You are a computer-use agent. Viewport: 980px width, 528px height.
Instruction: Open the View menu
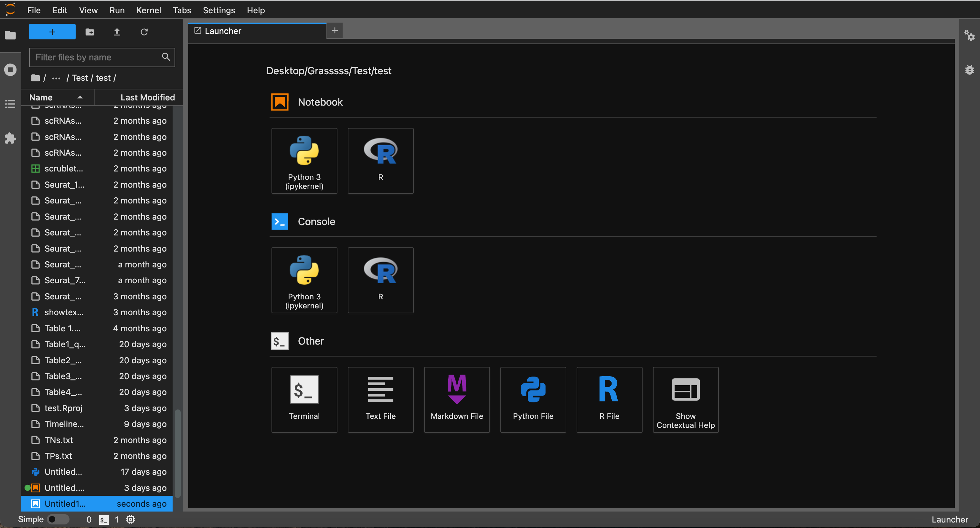(x=88, y=10)
